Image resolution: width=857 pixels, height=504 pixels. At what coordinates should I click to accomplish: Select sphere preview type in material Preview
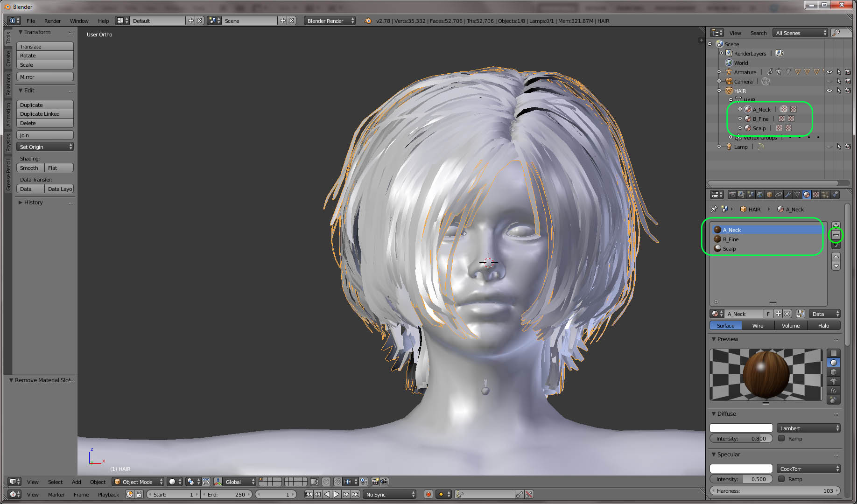pyautogui.click(x=834, y=363)
